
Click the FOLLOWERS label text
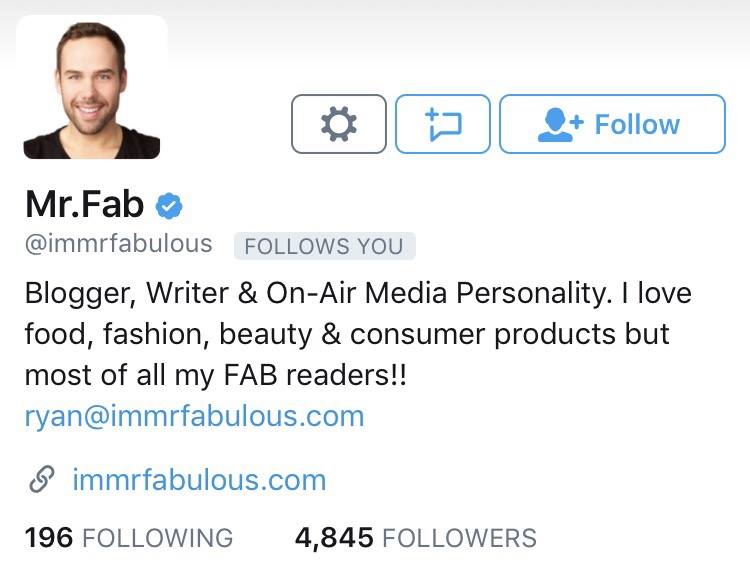(x=459, y=538)
